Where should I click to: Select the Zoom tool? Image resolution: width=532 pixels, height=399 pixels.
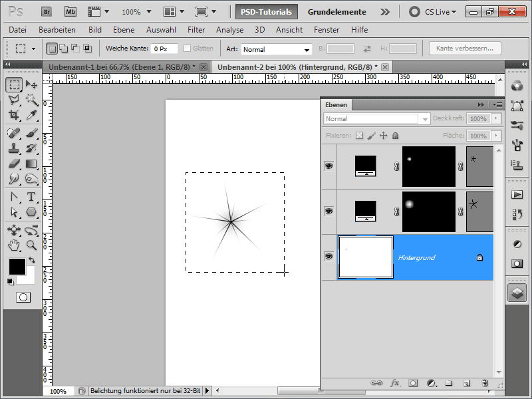31,245
